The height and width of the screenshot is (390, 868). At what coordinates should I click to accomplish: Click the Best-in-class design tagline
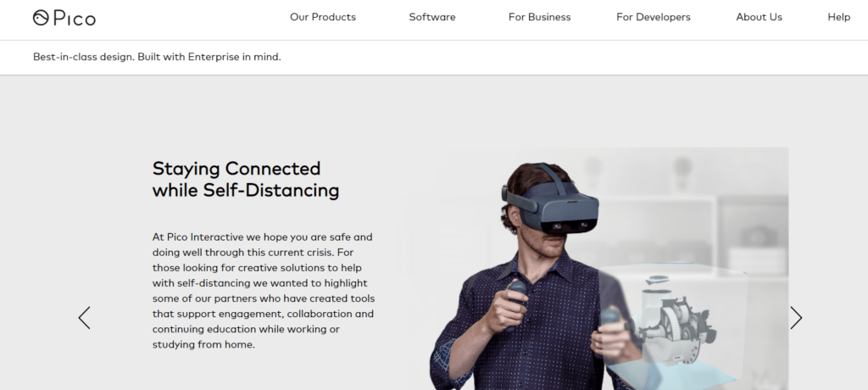157,57
